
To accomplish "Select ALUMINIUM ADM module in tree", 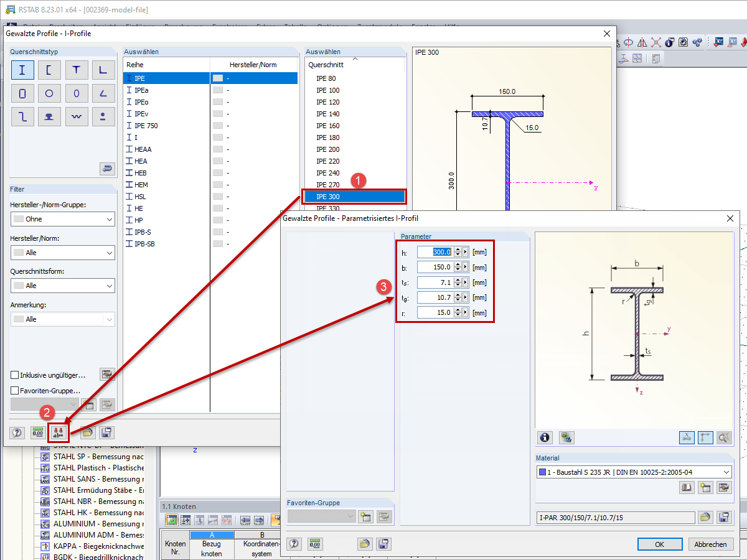I will (93, 534).
